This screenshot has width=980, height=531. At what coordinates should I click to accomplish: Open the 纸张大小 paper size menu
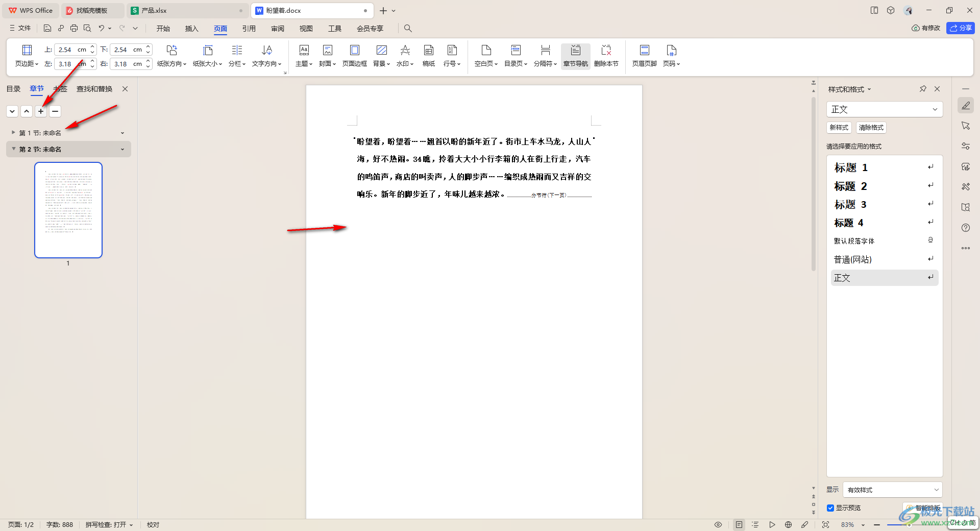click(207, 56)
